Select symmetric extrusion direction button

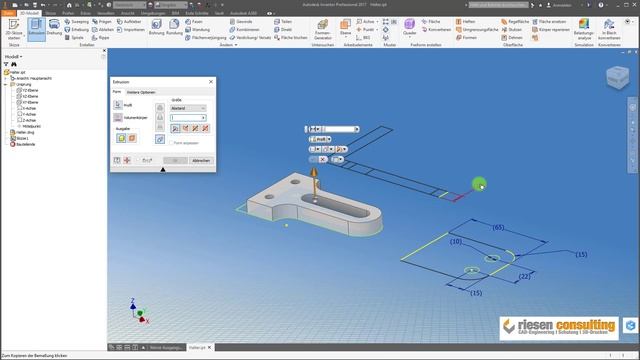coord(196,129)
